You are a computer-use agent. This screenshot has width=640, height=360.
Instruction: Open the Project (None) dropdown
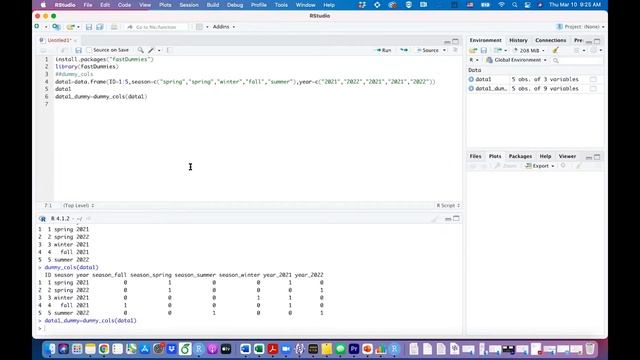pos(580,27)
